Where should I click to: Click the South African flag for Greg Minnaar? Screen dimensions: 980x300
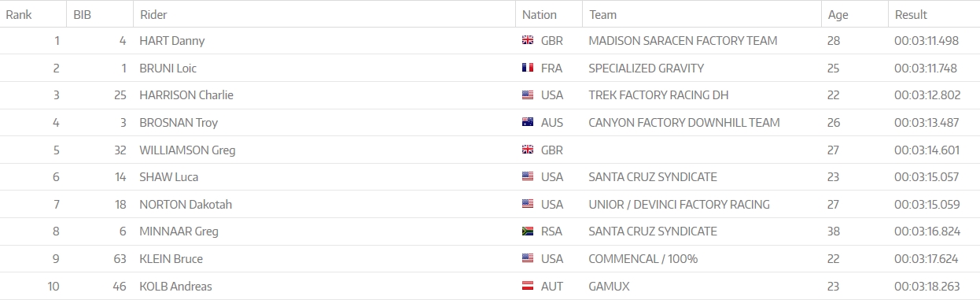pos(528,231)
